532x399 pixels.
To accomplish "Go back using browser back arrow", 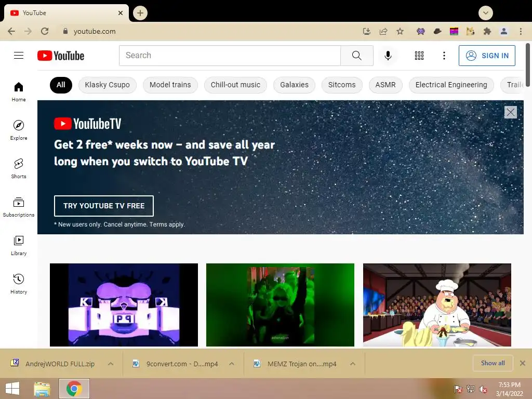I will click(x=11, y=31).
